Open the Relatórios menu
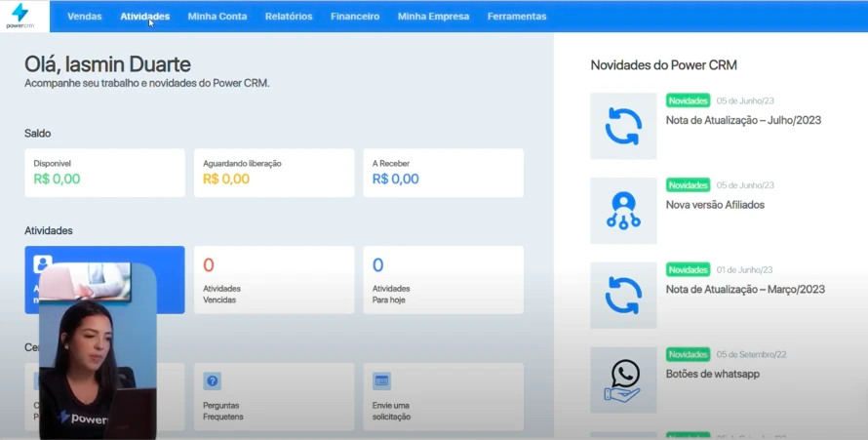Viewport: 868px width, 440px height. coord(289,17)
